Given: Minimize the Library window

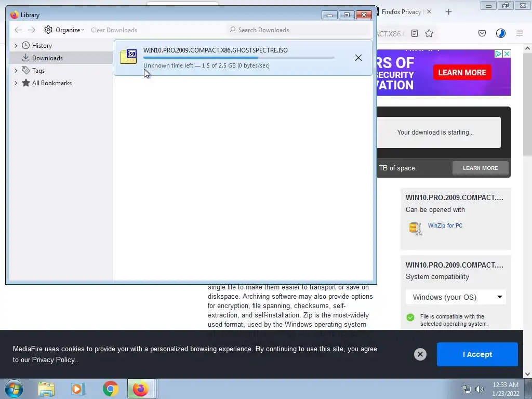Looking at the screenshot, I should pyautogui.click(x=329, y=15).
